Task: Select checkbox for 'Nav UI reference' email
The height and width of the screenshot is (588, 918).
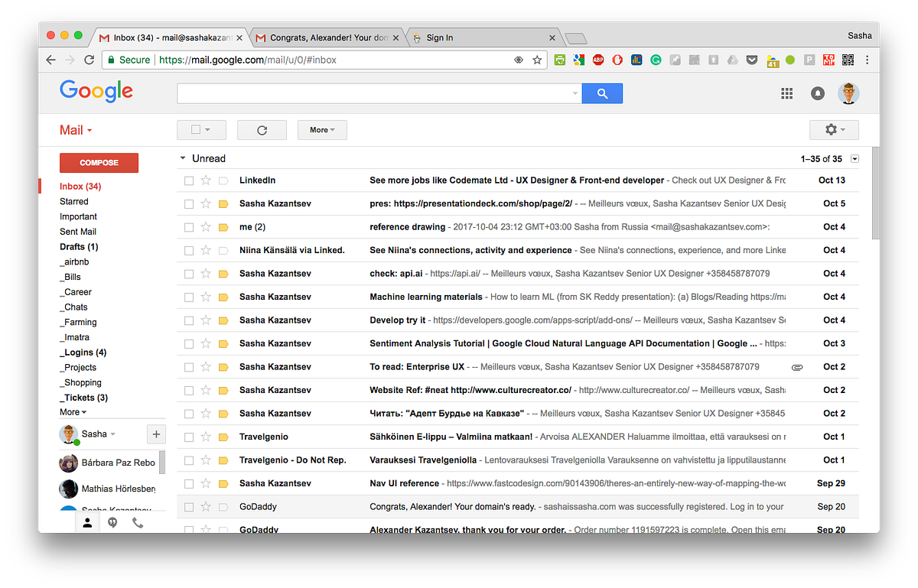Action: tap(189, 483)
